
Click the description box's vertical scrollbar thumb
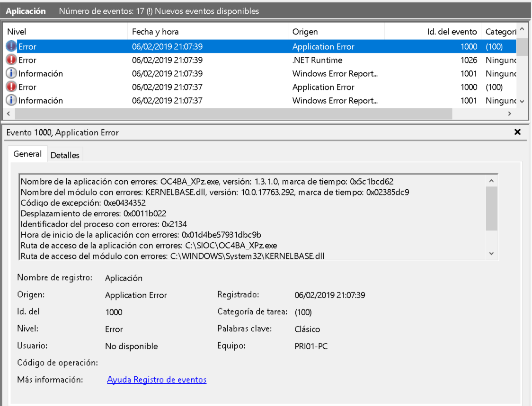492,208
